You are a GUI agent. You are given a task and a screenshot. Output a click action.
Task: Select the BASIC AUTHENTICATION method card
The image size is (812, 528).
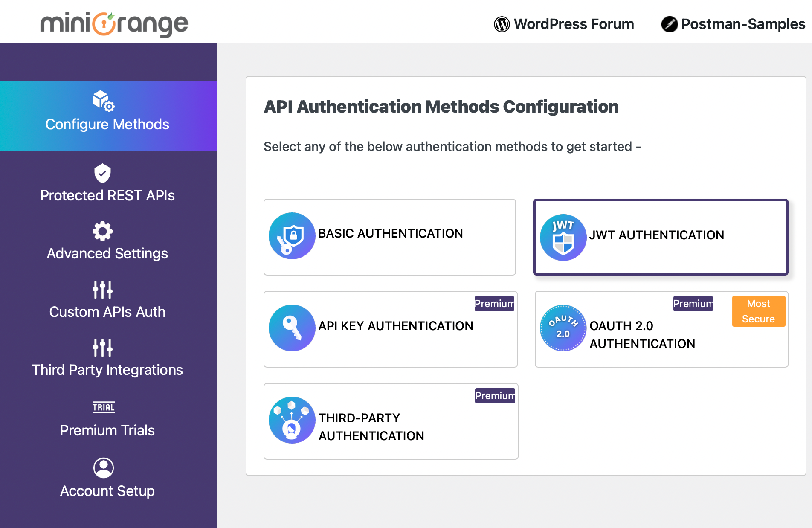[x=390, y=237]
